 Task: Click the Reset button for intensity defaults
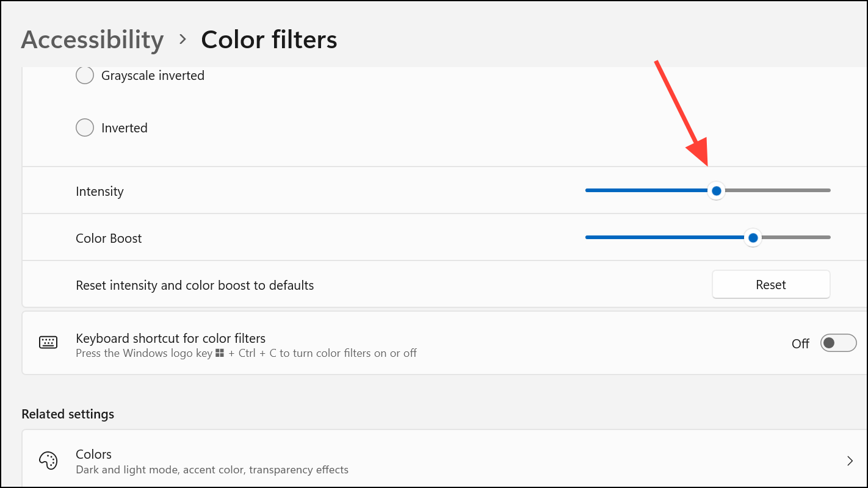click(771, 285)
